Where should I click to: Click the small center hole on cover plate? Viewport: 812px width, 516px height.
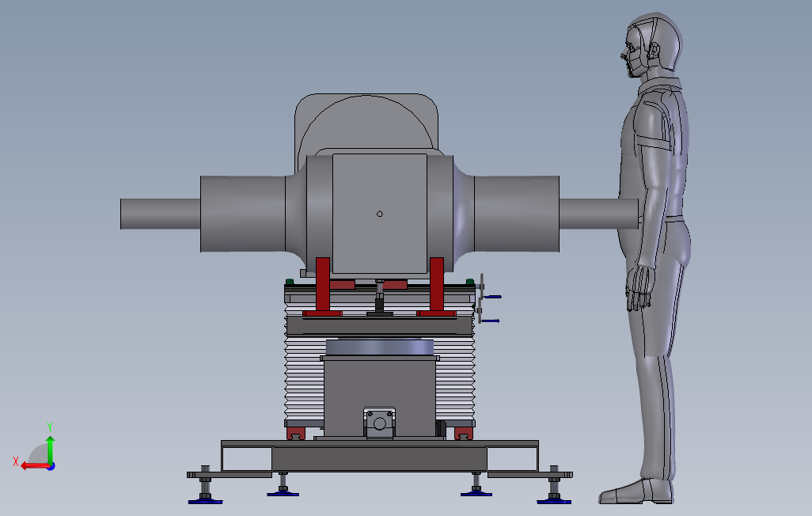pyautogui.click(x=380, y=214)
